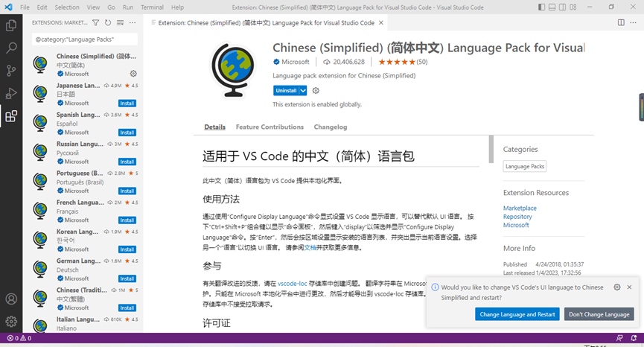The width and height of the screenshot is (644, 347).
Task: Toggle primary side bar layout icon
Action: [x=542, y=7]
